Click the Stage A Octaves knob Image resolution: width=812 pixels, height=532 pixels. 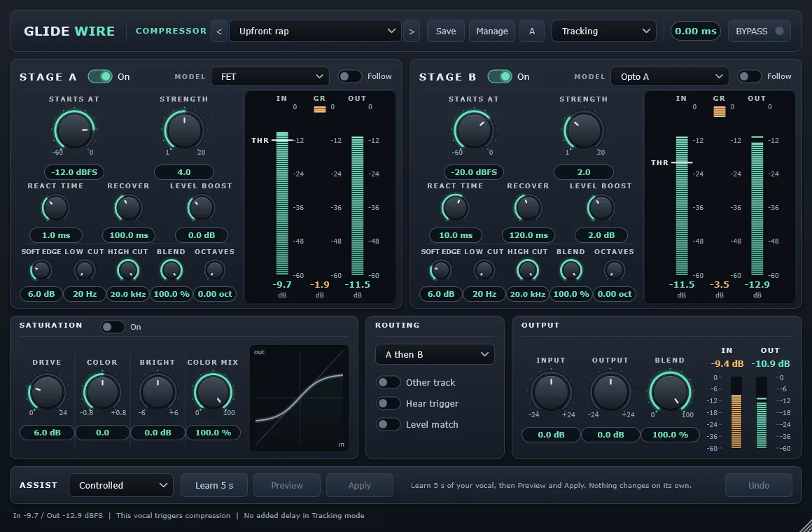point(214,270)
